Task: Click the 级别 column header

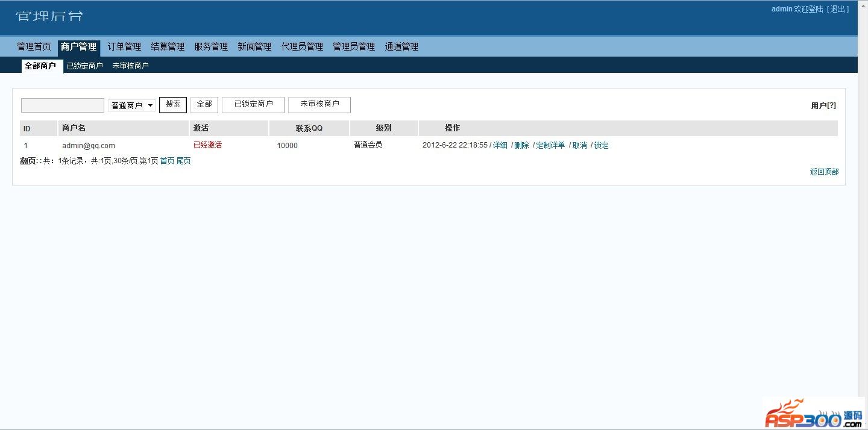Action: [x=383, y=128]
